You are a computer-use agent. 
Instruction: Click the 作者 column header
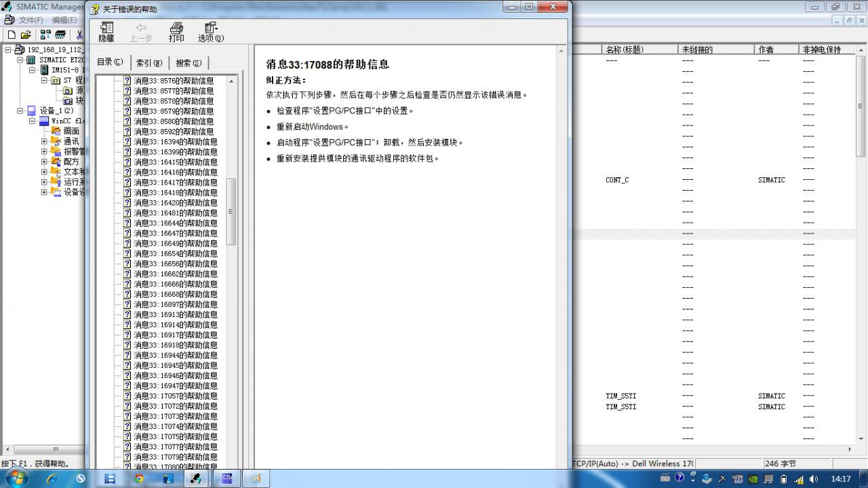coord(766,50)
